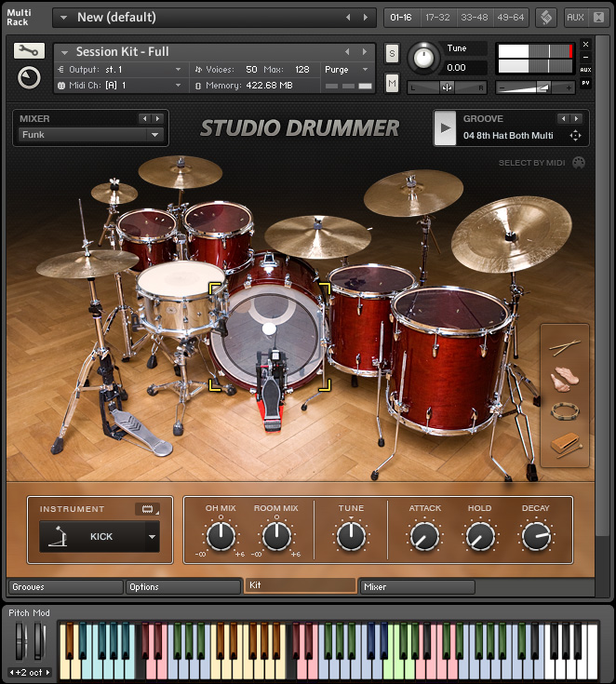This screenshot has width=616, height=684.
Task: Minimize instrument with the minus button
Action: click(x=585, y=57)
